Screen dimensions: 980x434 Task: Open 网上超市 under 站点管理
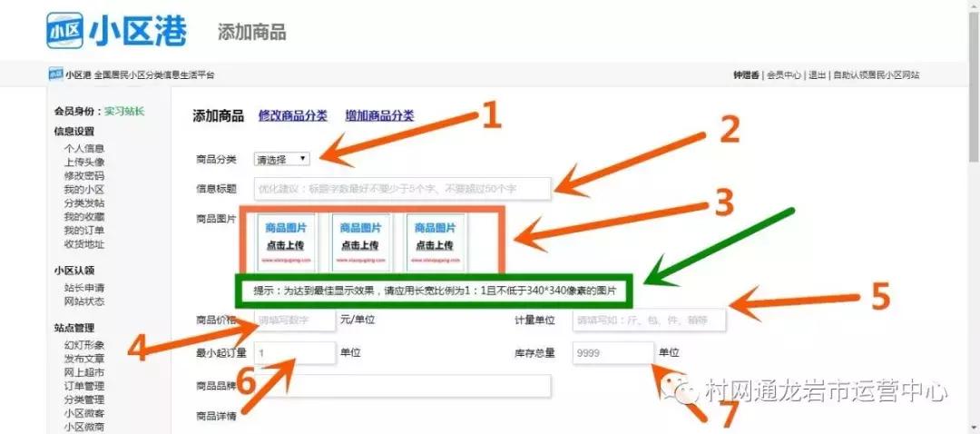coord(83,373)
